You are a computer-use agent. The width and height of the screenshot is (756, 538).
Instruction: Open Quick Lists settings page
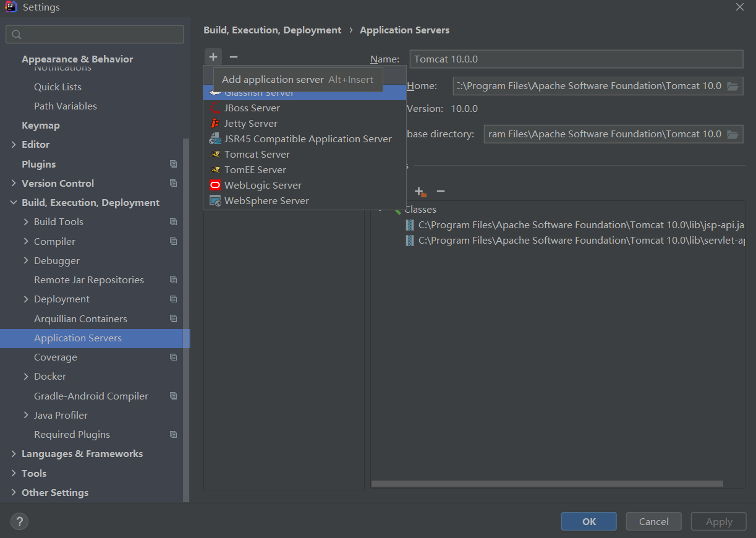57,87
